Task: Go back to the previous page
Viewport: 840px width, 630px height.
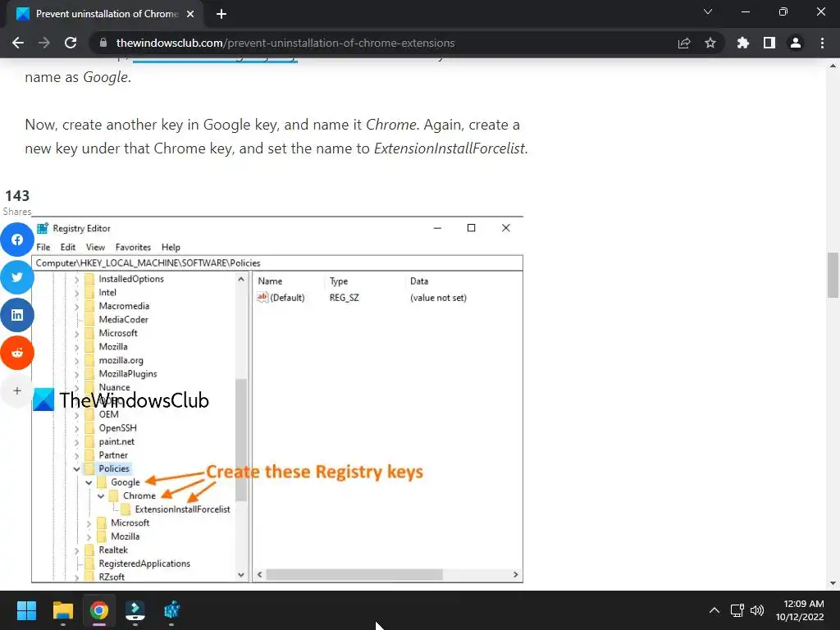Action: click(x=18, y=43)
